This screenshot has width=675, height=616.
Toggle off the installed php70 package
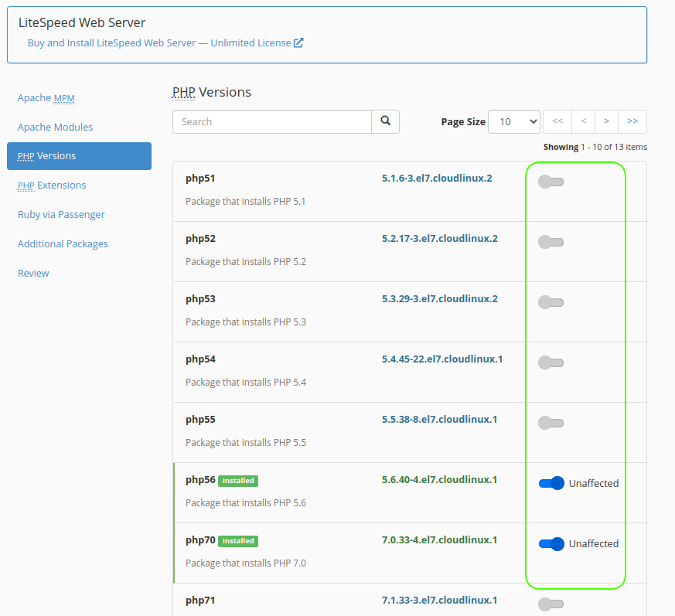tap(551, 543)
